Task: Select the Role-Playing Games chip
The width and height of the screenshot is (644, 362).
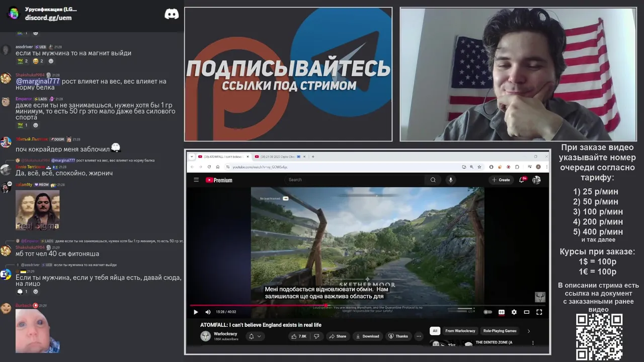Action: pyautogui.click(x=500, y=331)
